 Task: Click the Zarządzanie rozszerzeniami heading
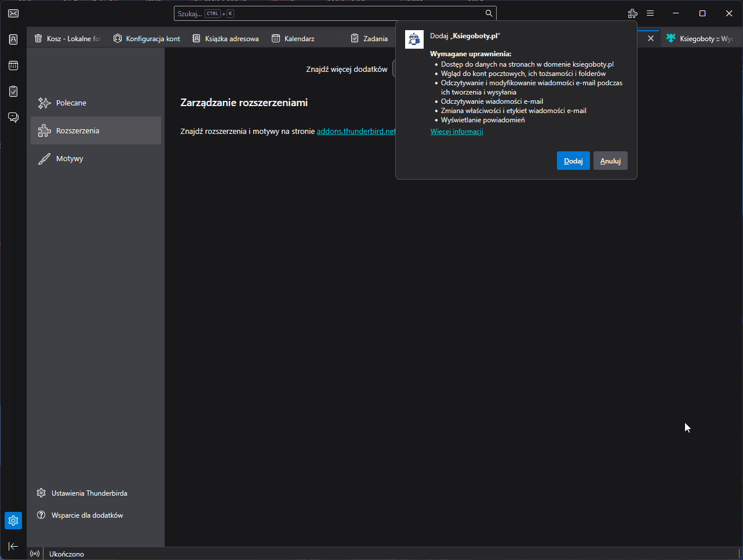coord(244,103)
